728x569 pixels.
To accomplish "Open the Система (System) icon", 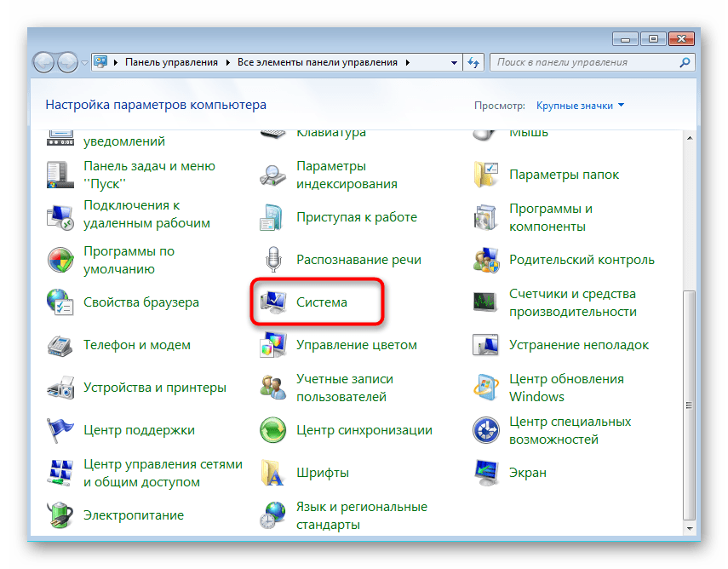I will pyautogui.click(x=273, y=302).
